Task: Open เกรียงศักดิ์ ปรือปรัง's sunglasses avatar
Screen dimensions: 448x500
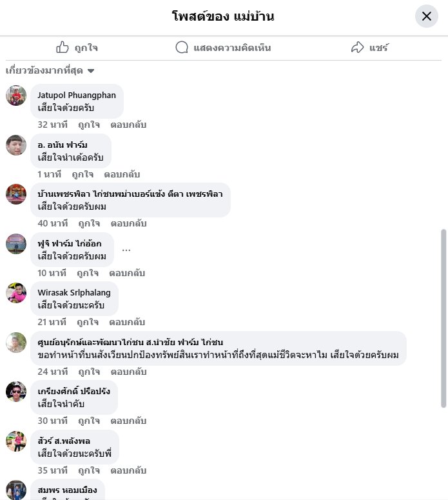Action: [16, 392]
